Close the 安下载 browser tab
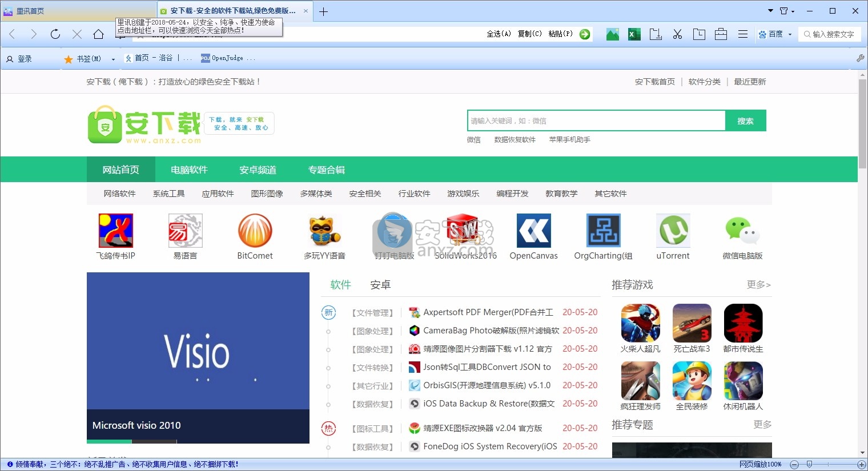This screenshot has height=471, width=868. point(306,11)
